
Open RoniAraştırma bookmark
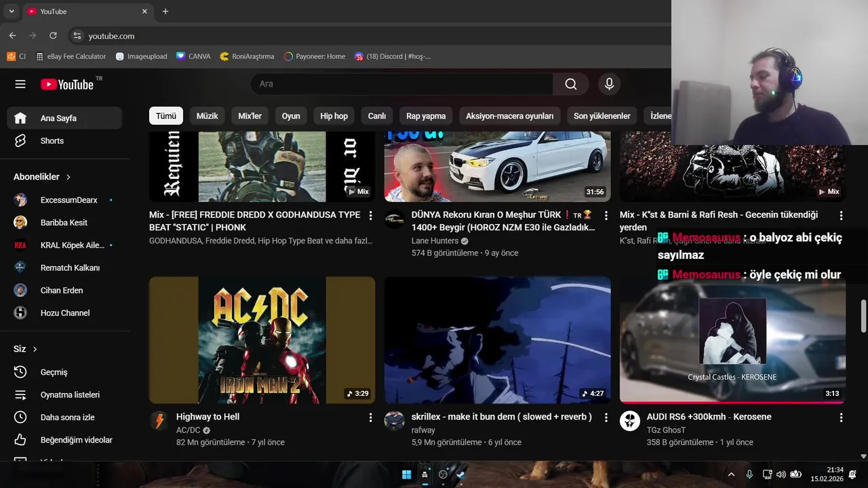[247, 56]
